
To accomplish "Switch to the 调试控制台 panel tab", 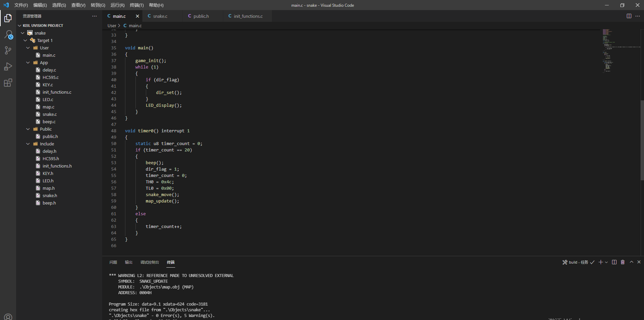I will tap(150, 262).
